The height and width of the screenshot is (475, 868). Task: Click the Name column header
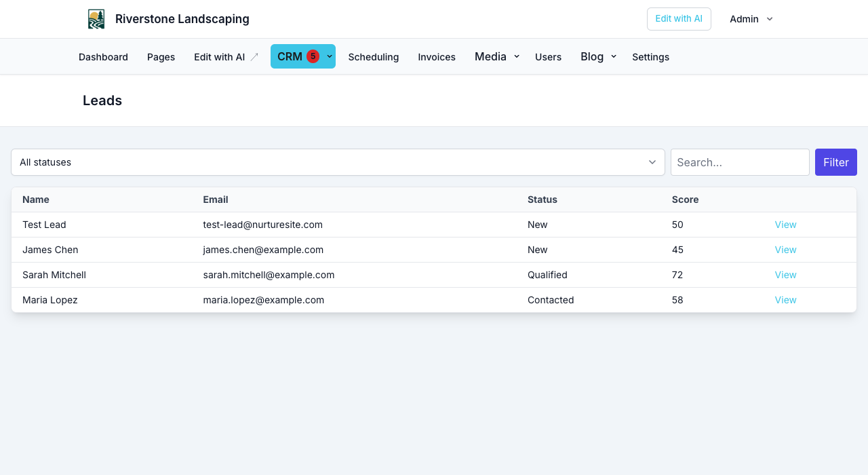tap(36, 199)
